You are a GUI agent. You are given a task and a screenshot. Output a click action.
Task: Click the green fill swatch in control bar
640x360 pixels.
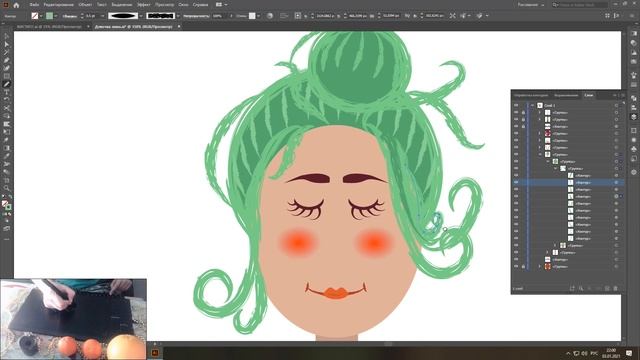tap(49, 16)
